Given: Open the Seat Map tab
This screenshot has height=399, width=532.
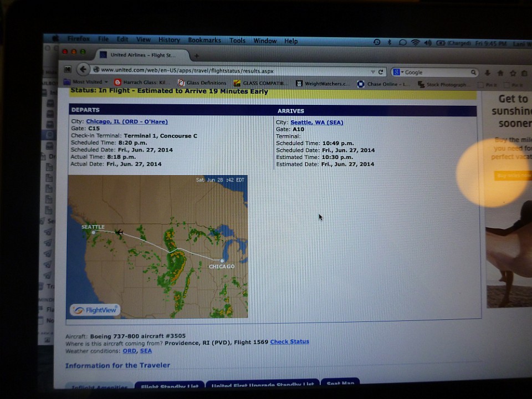Looking at the screenshot, I should (340, 383).
